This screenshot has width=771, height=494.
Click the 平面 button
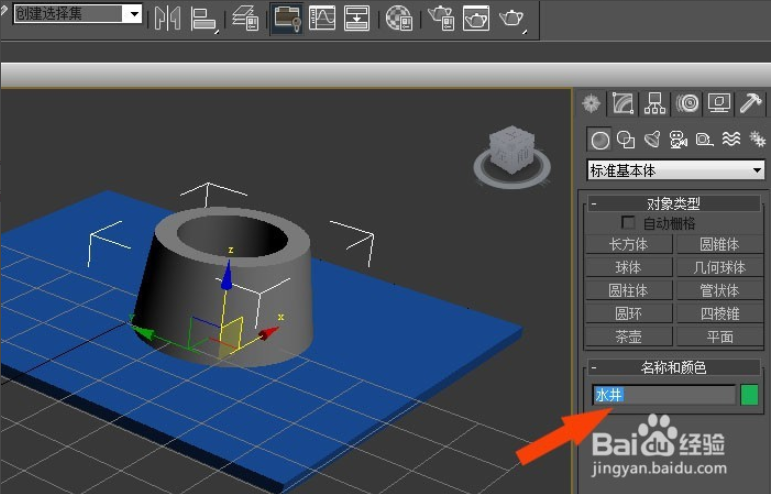pos(719,337)
